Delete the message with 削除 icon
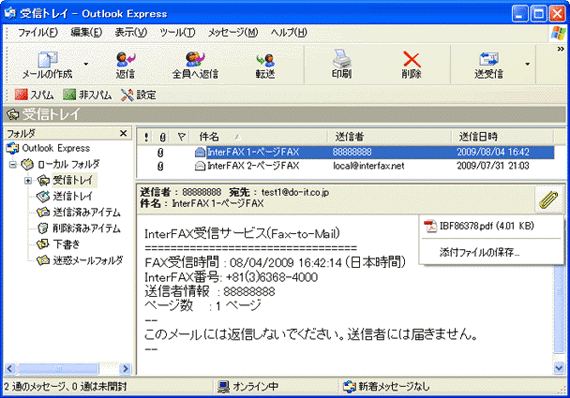 pos(412,60)
